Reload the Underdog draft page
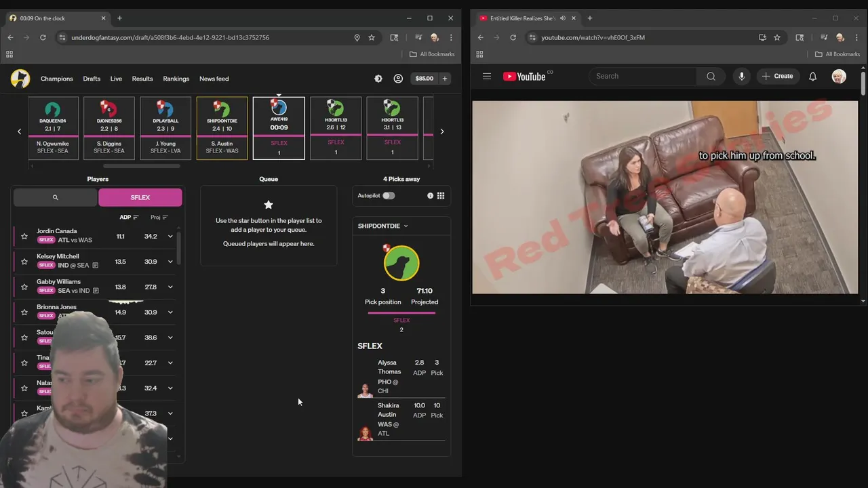This screenshot has height=488, width=868. point(43,37)
